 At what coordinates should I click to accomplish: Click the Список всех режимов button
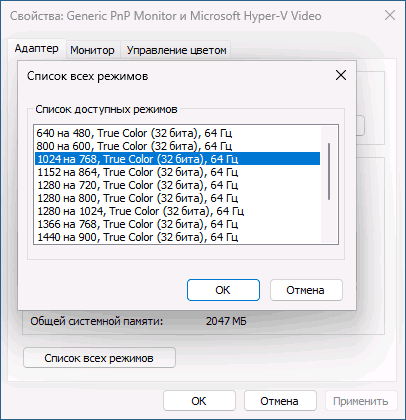pyautogui.click(x=99, y=358)
